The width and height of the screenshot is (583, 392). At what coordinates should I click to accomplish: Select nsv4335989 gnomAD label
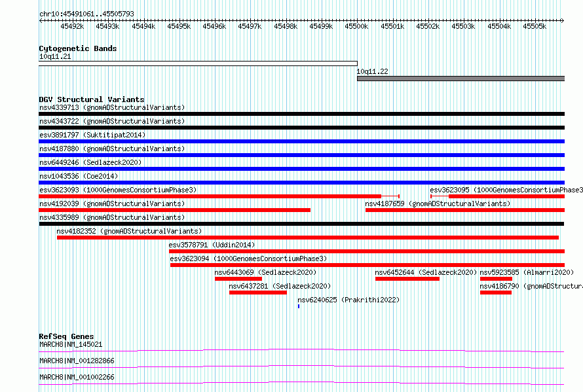112,218
